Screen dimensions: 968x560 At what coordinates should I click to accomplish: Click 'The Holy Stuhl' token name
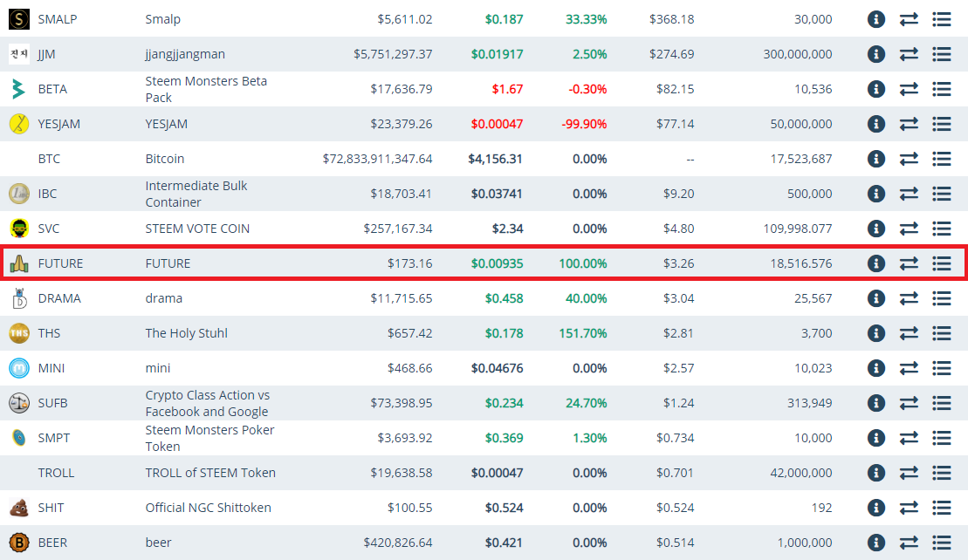click(186, 333)
